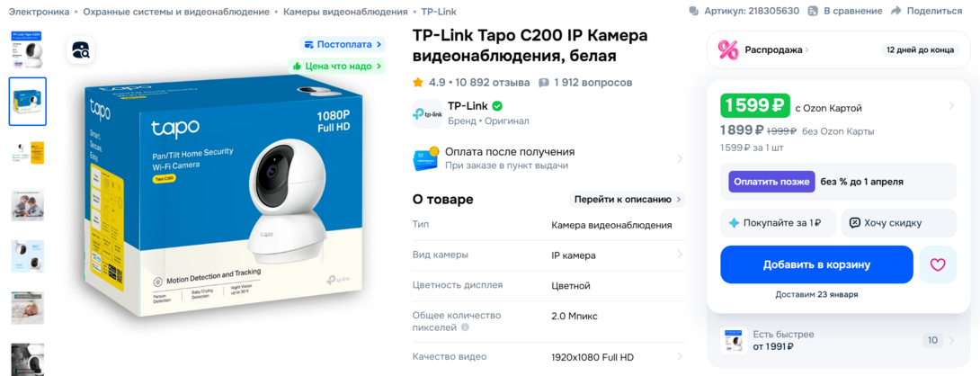This screenshot has height=376, width=980.
Task: Open Вид камеры IP камера chevron
Action: (680, 255)
